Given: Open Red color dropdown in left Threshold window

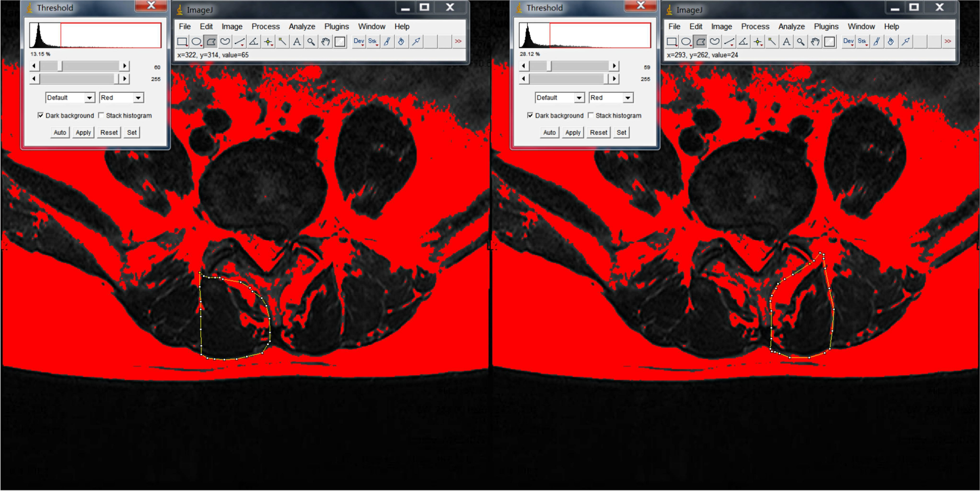Looking at the screenshot, I should 121,98.
